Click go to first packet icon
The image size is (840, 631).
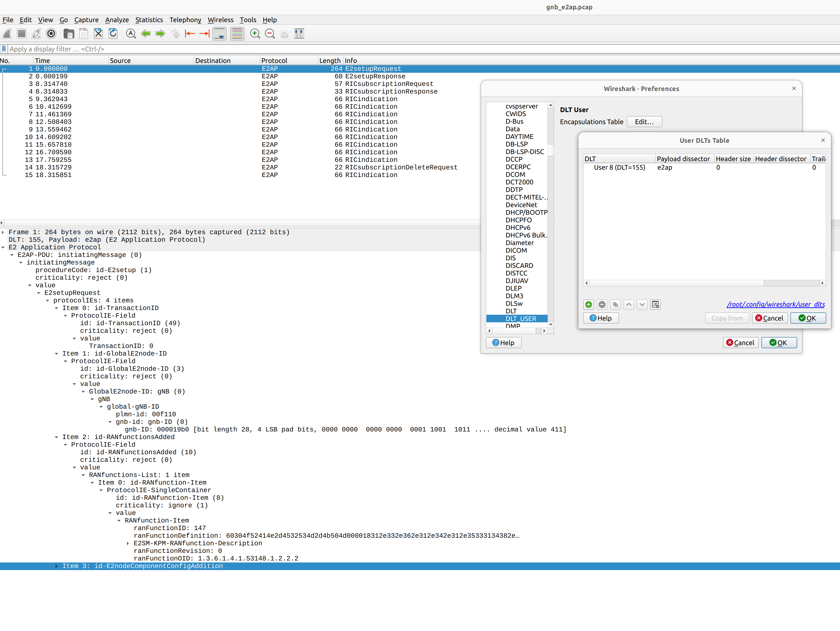(190, 34)
